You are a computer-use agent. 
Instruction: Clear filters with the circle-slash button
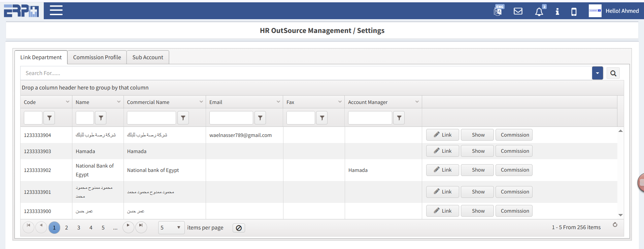239,228
